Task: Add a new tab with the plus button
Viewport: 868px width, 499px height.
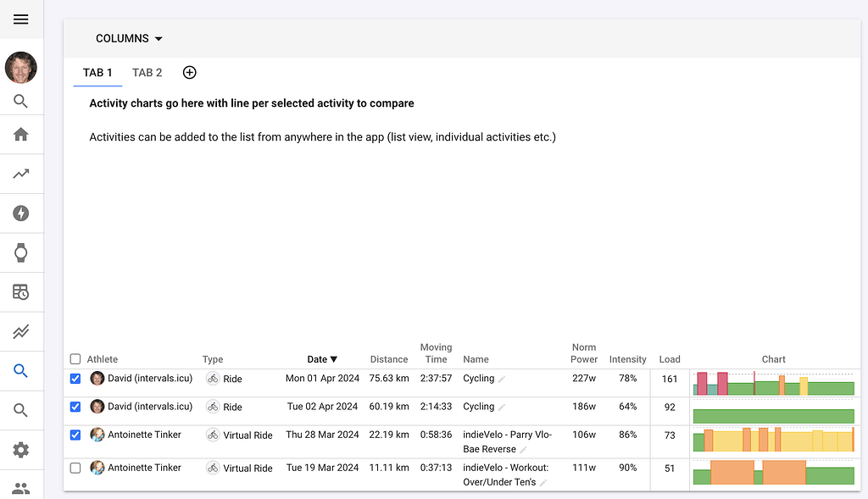Action: (x=189, y=72)
